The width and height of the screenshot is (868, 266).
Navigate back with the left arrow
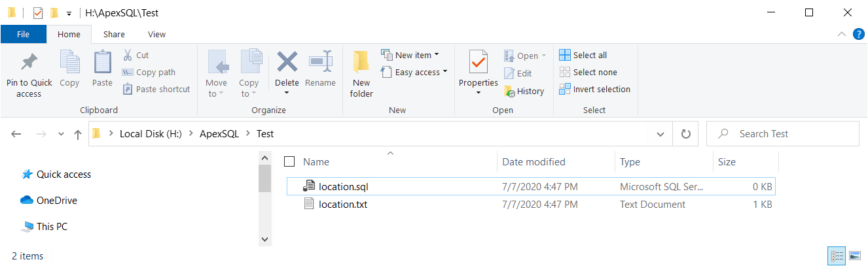16,134
